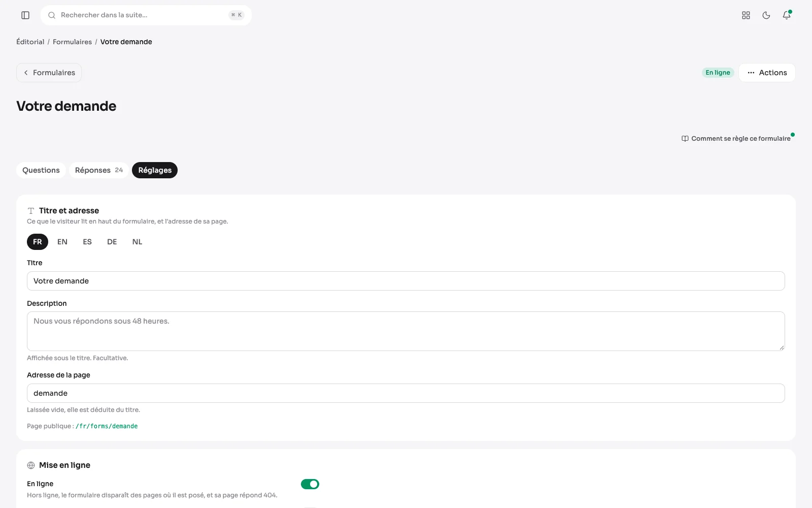The height and width of the screenshot is (508, 812).
Task: Click into the Description textarea
Action: coord(406,331)
